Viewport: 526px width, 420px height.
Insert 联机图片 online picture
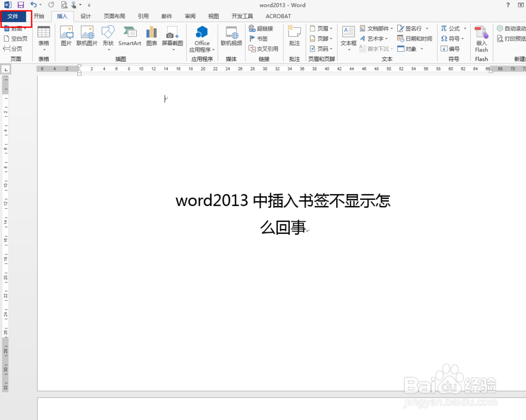click(x=87, y=36)
